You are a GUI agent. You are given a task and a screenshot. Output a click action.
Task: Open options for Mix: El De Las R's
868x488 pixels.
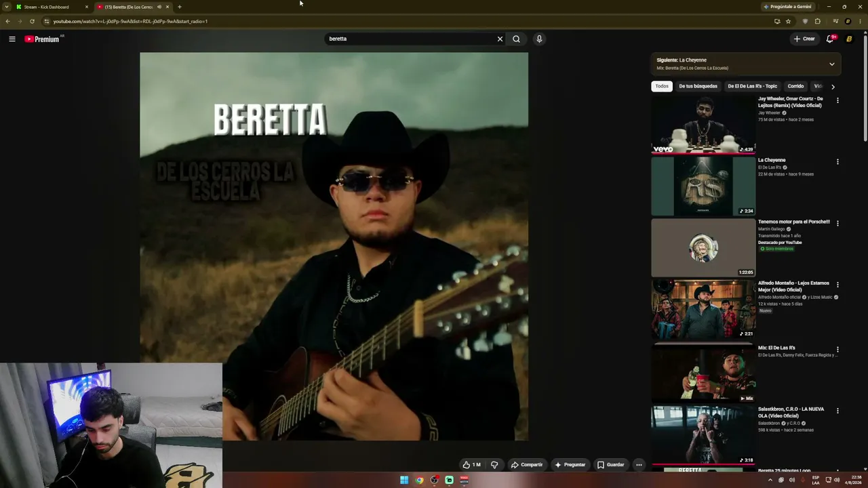(x=837, y=350)
